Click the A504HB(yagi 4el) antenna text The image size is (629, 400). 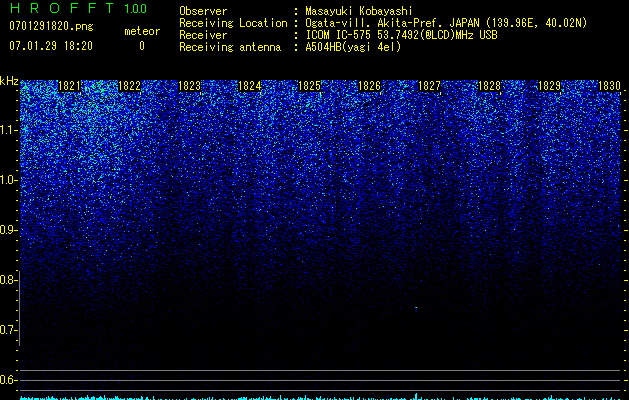(x=353, y=47)
